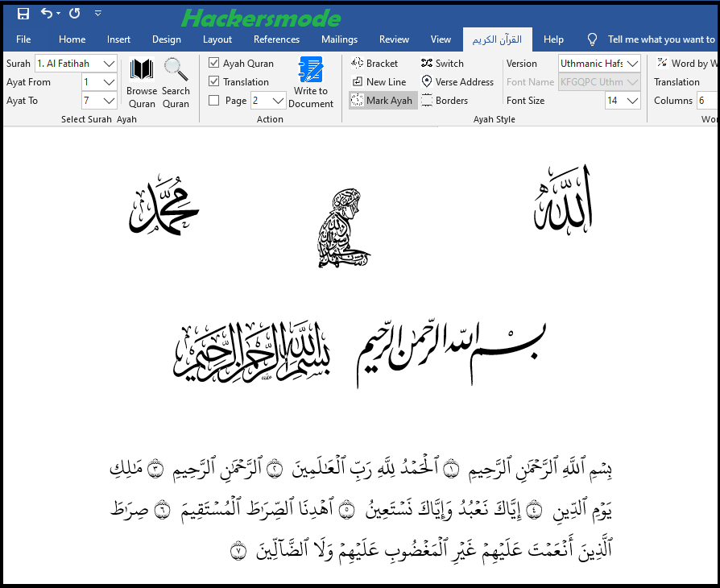Click the ayah number 1 marker

(451, 470)
